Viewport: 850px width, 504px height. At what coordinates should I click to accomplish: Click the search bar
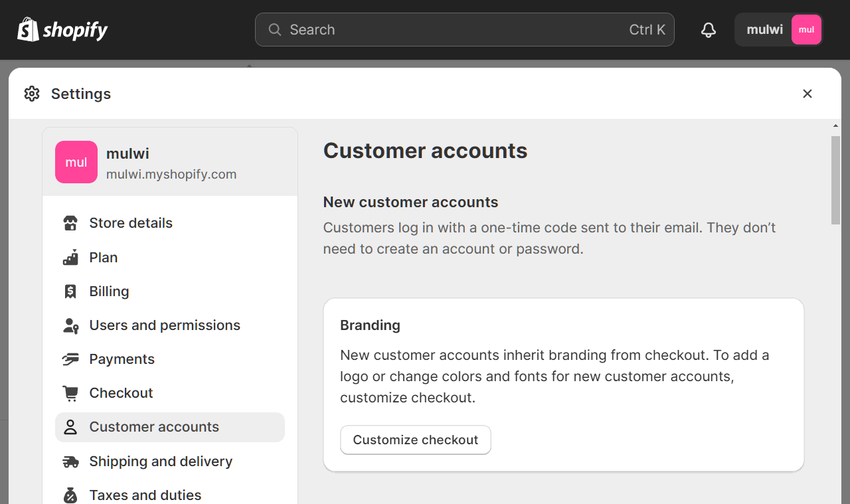point(465,30)
